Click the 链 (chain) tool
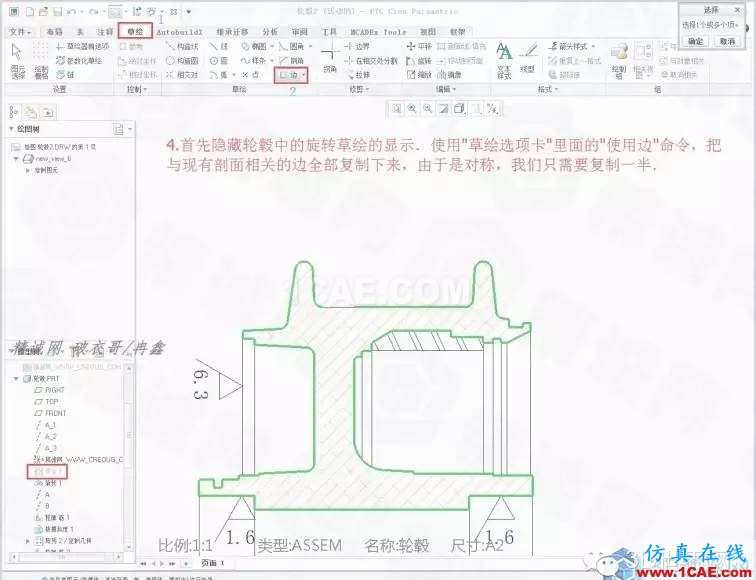756x580 pixels. (x=65, y=75)
